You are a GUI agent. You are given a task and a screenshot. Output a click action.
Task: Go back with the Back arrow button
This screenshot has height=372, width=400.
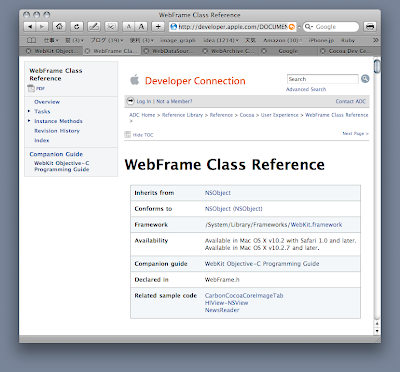point(30,27)
